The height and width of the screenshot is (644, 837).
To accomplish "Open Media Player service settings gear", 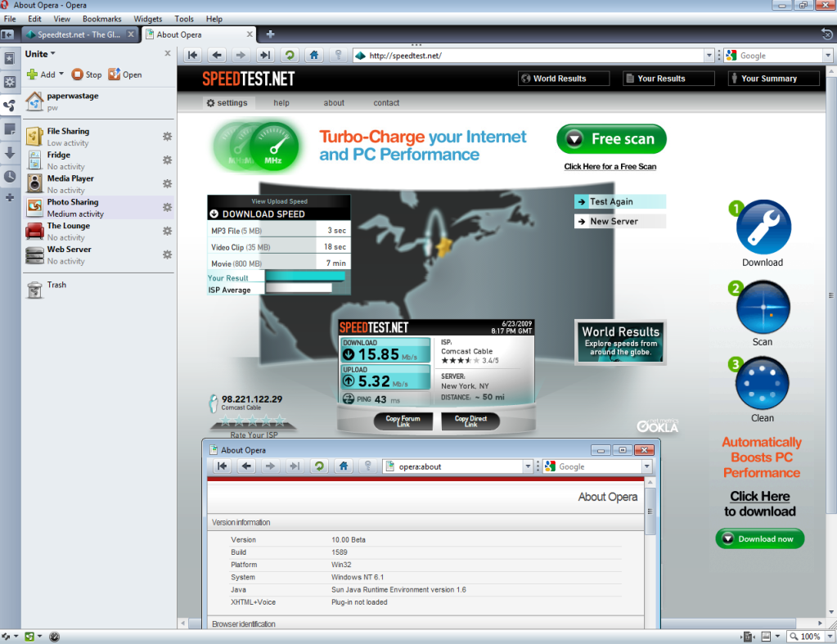I will (x=167, y=183).
